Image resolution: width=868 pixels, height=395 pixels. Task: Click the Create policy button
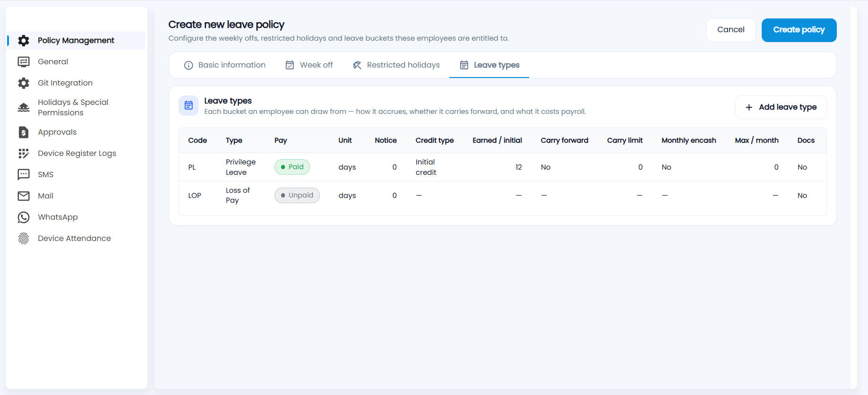[x=799, y=30]
